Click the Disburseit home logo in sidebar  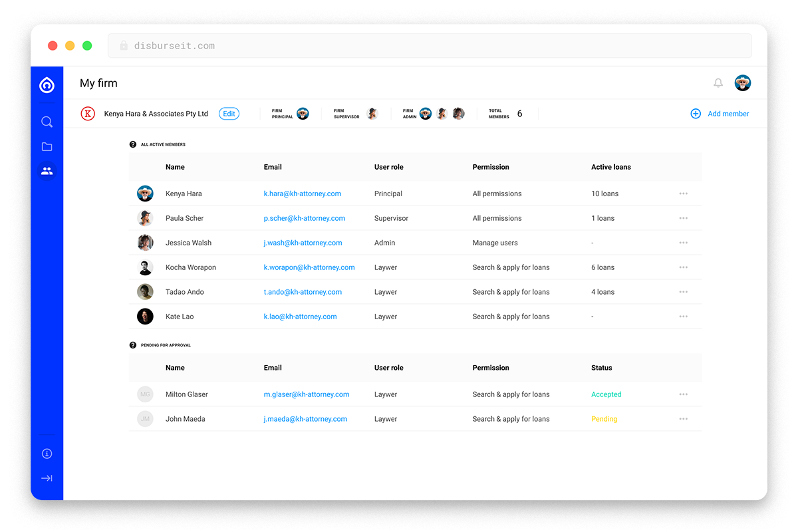pyautogui.click(x=47, y=85)
